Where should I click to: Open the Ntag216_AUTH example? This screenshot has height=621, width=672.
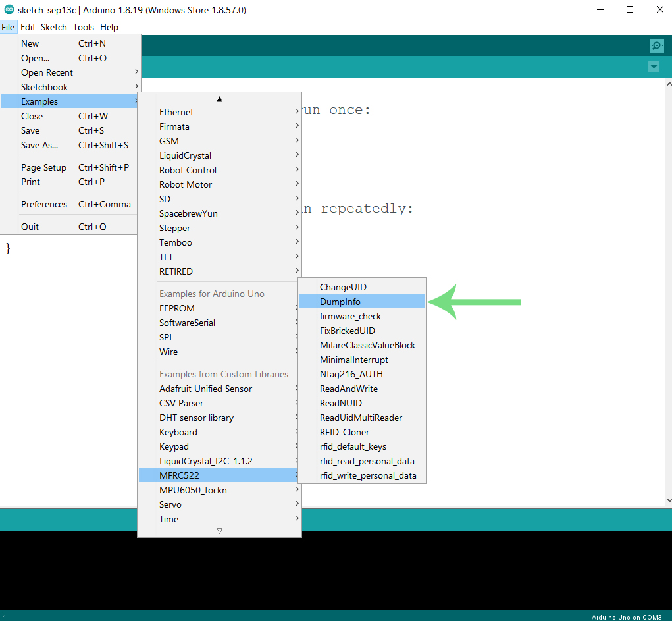click(x=362, y=375)
